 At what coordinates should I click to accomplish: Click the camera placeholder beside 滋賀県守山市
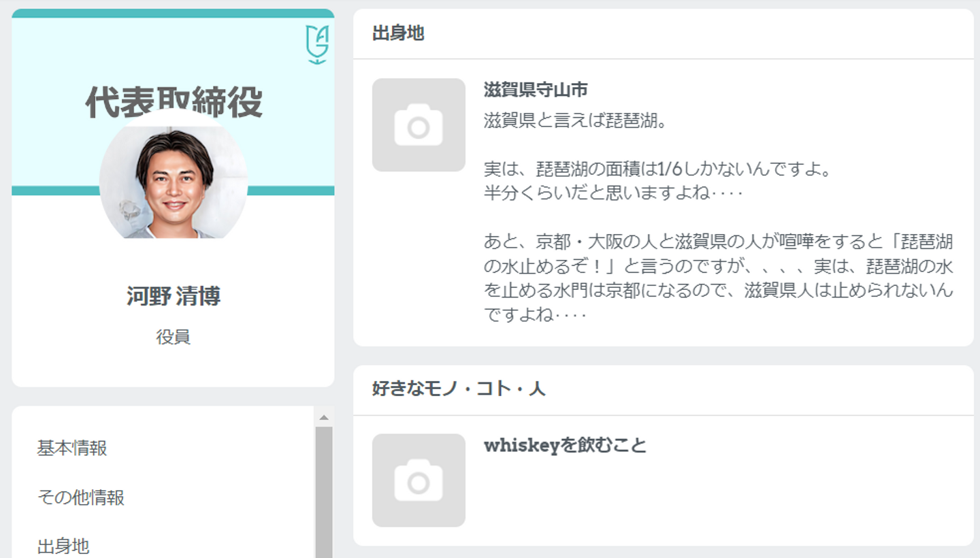(419, 125)
